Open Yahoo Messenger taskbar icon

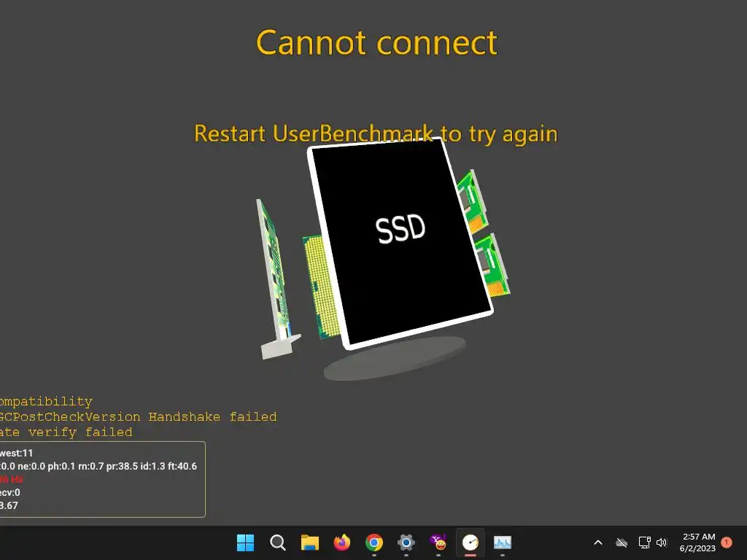point(438,542)
